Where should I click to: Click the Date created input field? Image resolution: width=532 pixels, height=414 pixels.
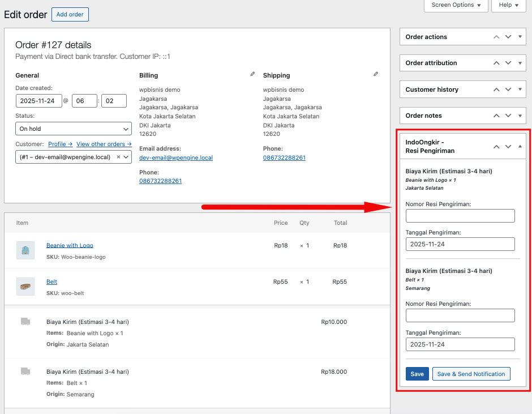point(39,101)
